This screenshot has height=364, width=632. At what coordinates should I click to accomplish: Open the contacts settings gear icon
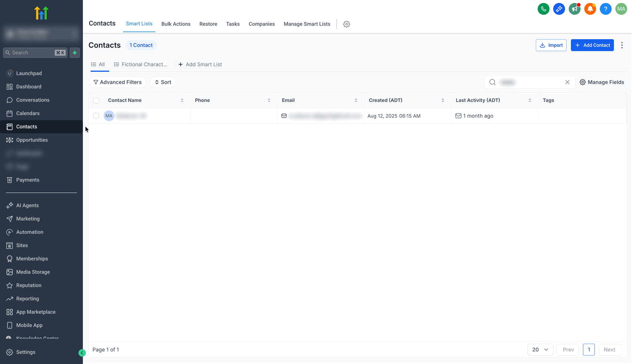[x=346, y=24]
